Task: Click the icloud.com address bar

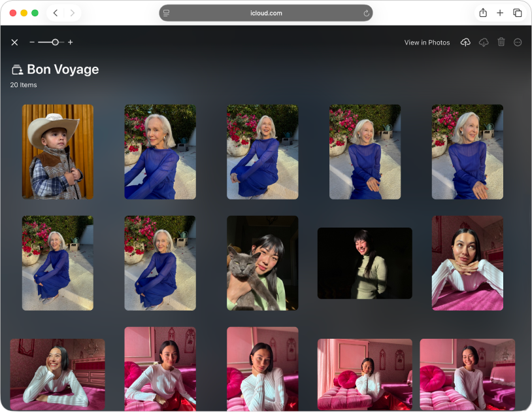Action: point(265,13)
